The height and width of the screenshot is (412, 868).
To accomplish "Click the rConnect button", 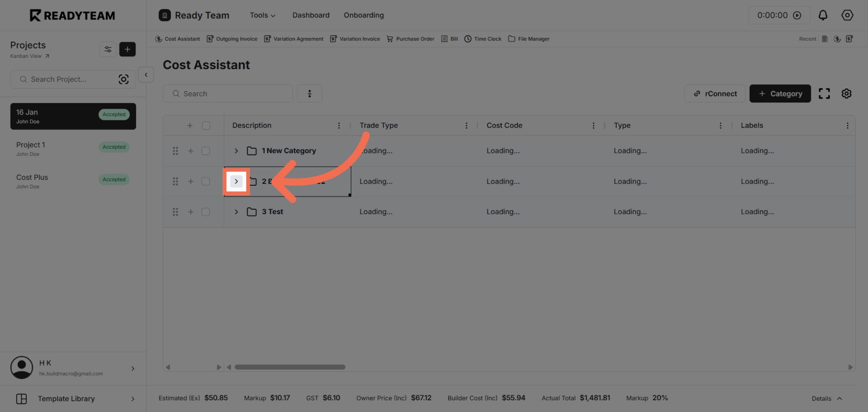I will (x=715, y=94).
